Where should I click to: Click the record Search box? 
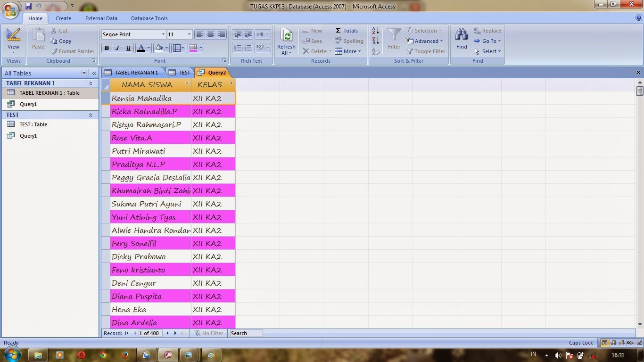[x=247, y=333]
